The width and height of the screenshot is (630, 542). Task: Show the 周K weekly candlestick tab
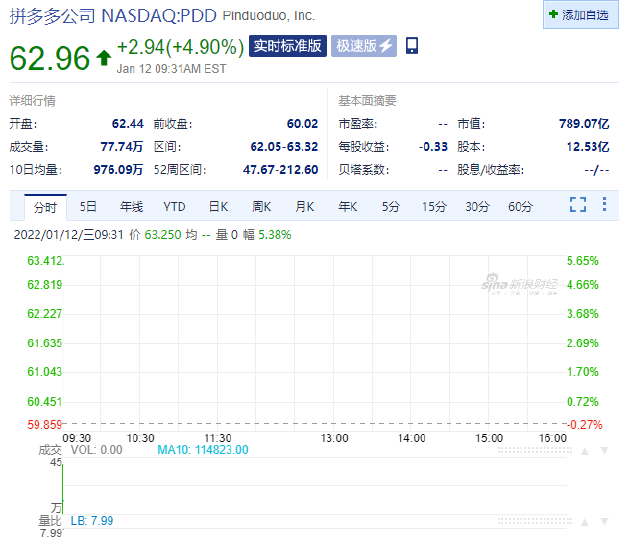point(261,207)
